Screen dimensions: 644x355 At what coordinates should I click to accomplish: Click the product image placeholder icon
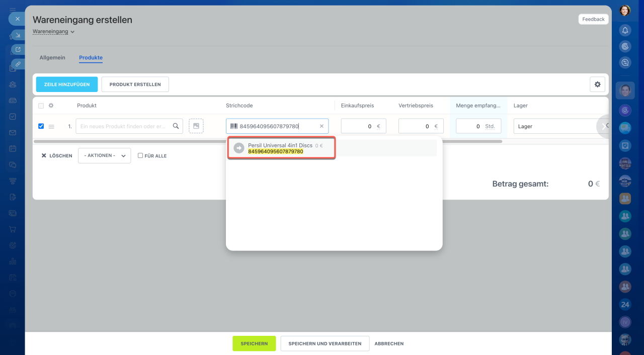point(196,126)
